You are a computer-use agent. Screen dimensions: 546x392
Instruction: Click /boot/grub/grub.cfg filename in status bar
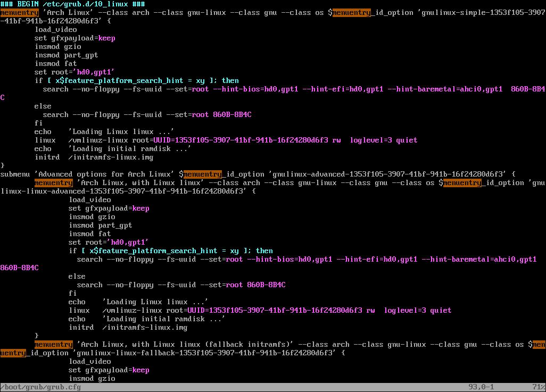(x=40, y=387)
